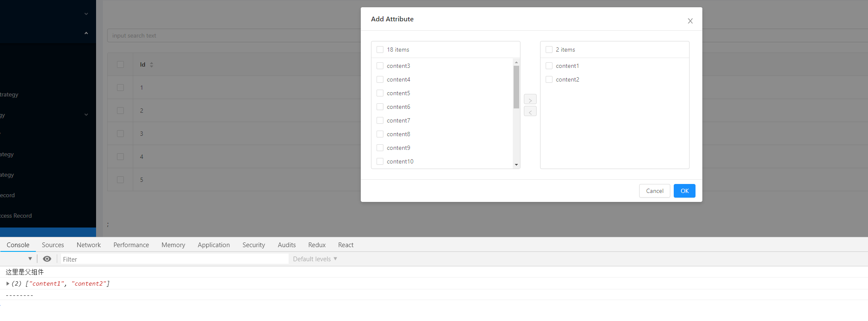The height and width of the screenshot is (321, 868).
Task: Click the Id value 4 cell
Action: coord(142,157)
